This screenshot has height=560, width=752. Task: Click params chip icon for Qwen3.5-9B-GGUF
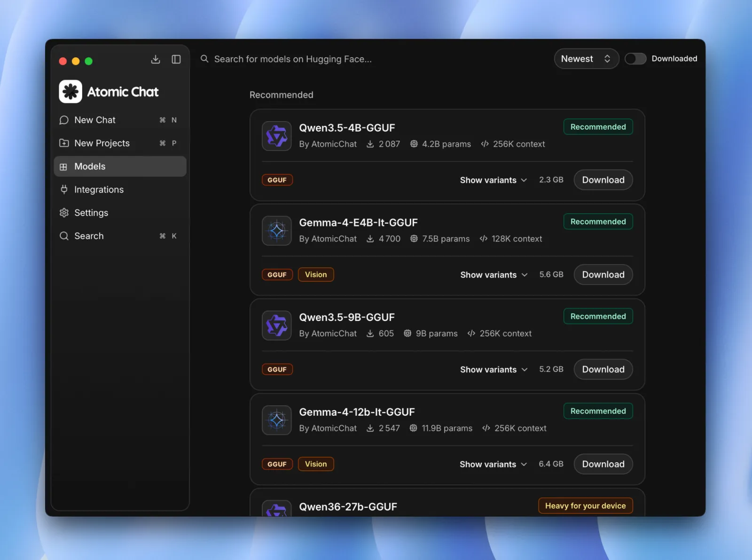pyautogui.click(x=407, y=333)
